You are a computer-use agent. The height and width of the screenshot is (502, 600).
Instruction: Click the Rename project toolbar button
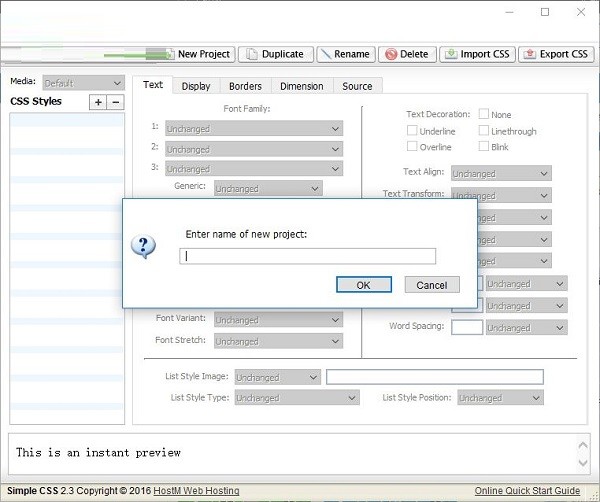[x=347, y=54]
